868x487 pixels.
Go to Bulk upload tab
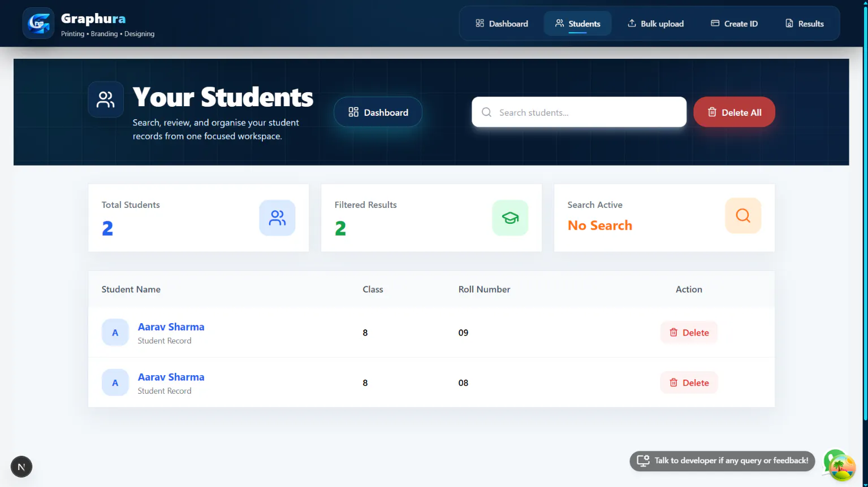tap(655, 24)
